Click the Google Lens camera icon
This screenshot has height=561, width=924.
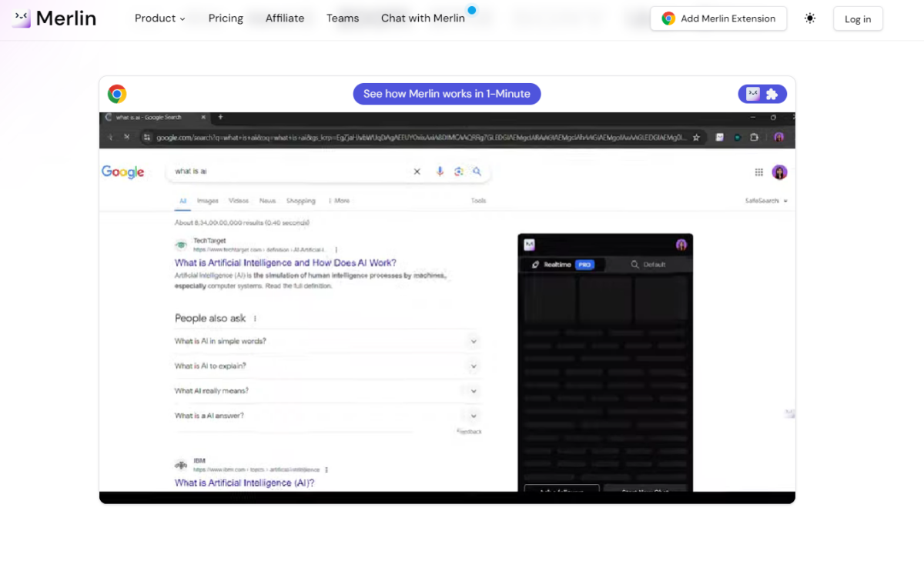click(x=459, y=172)
